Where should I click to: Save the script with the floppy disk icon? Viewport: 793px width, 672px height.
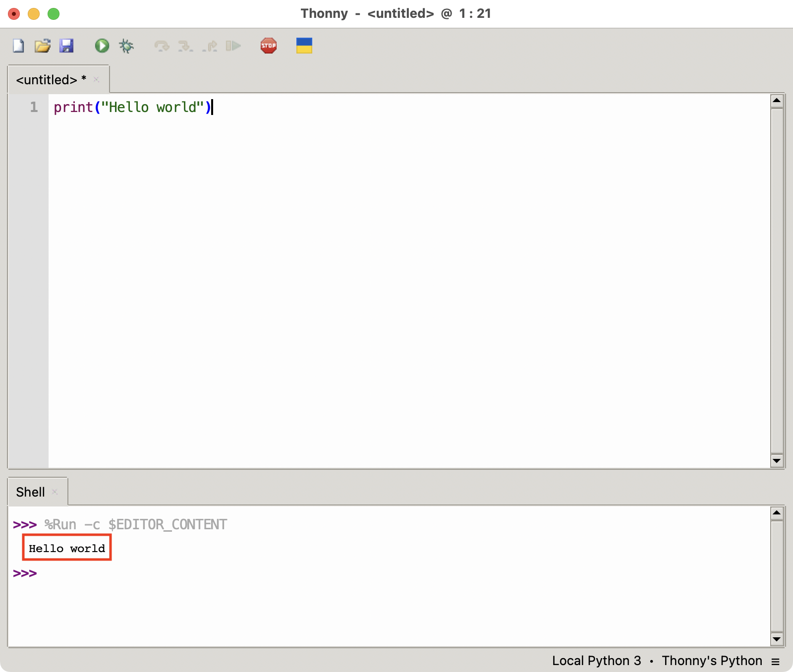(x=66, y=46)
